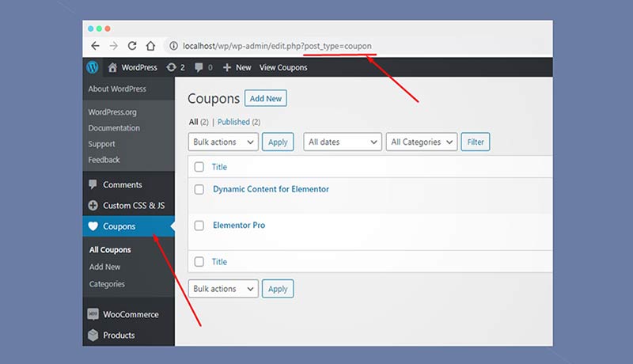
Task: Reload the page with refresh icon
Action: [132, 46]
